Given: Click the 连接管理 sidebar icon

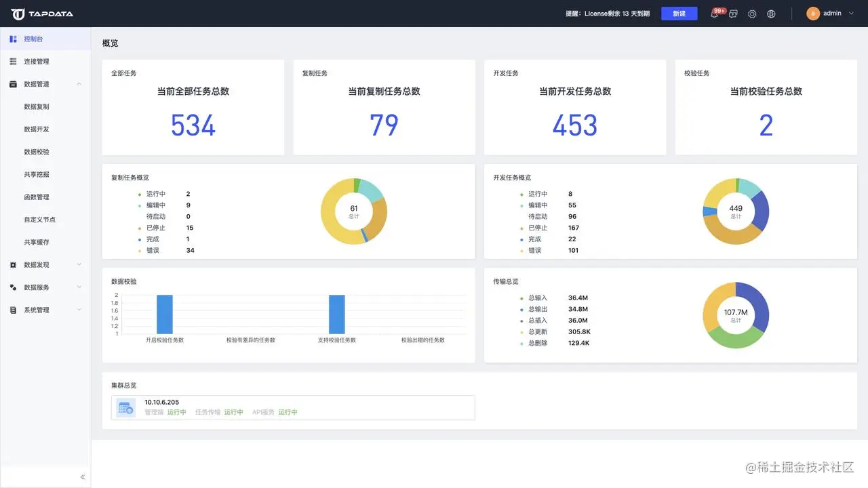Looking at the screenshot, I should point(13,62).
